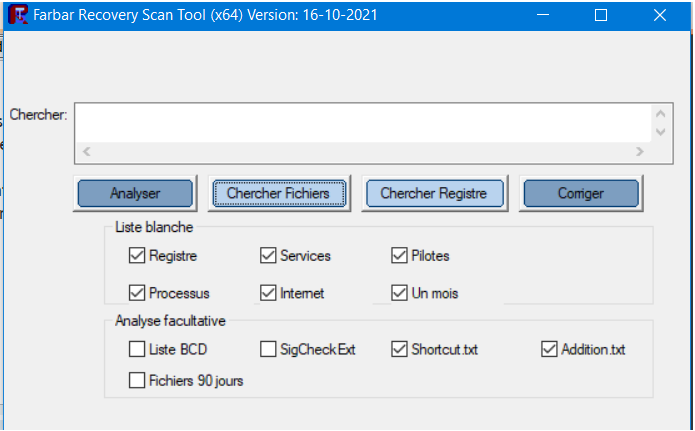
Task: Enable the SigCheckExt option
Action: [268, 349]
